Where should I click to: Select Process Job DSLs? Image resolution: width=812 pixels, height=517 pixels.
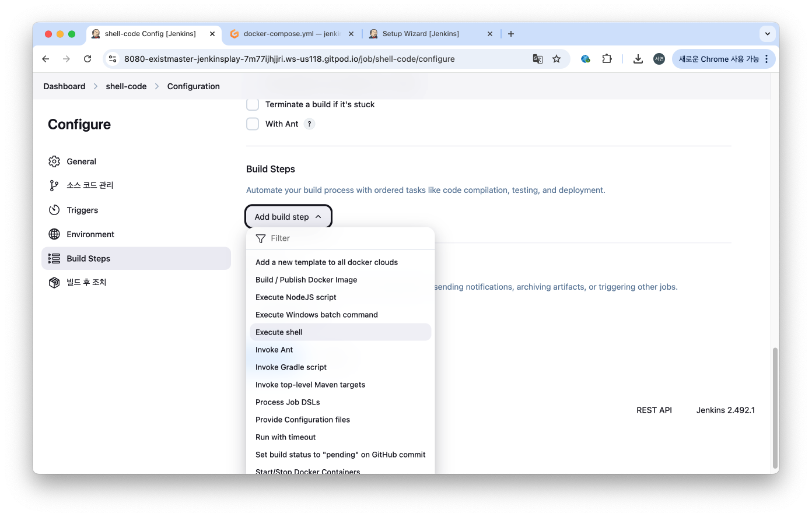click(340, 402)
